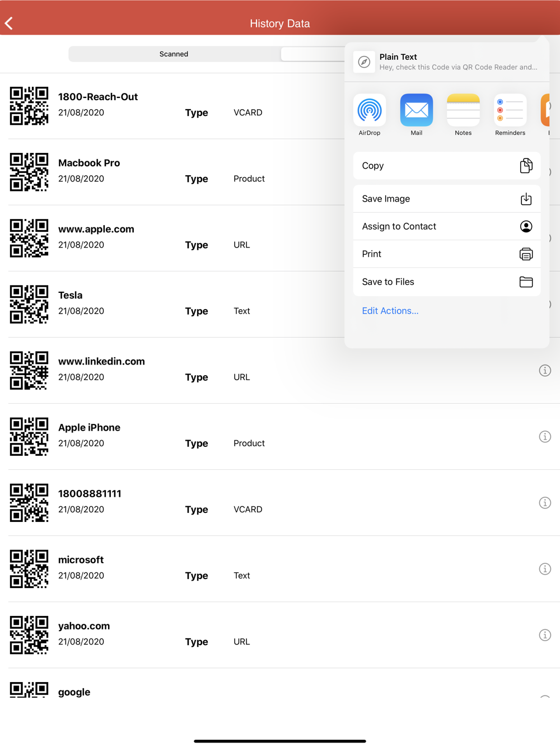
Task: Open the Tesla QR code thumbnail
Action: 29,305
